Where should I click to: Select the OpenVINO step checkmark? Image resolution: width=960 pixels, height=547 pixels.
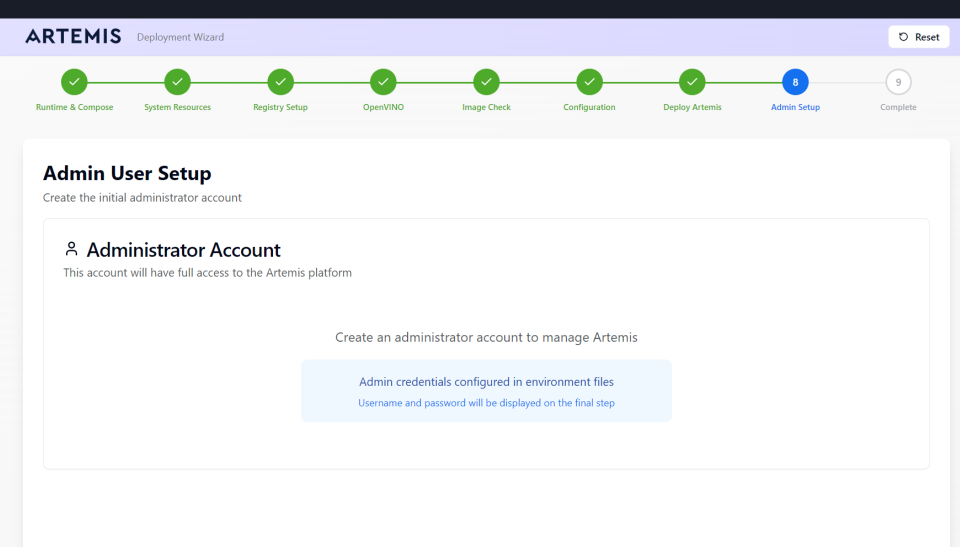click(x=383, y=82)
